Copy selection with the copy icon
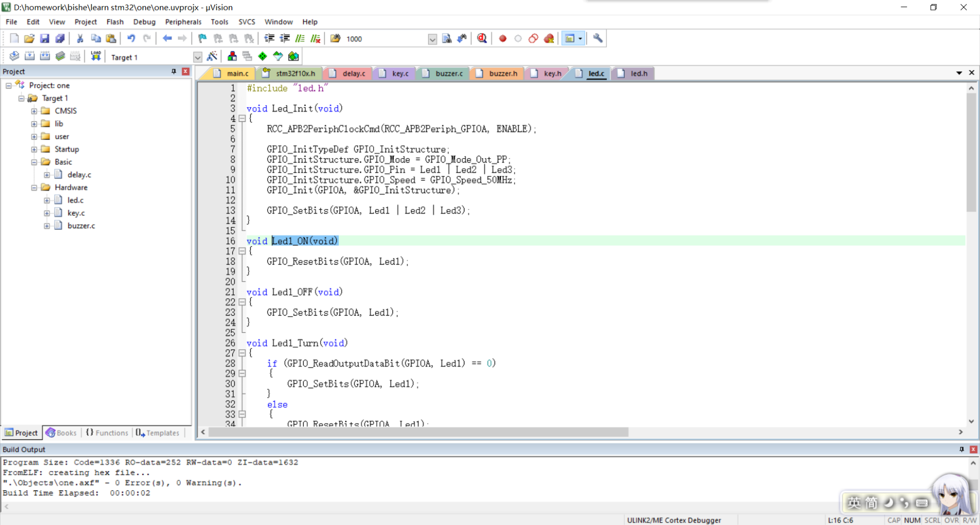The width and height of the screenshot is (980, 525). (x=96, y=38)
